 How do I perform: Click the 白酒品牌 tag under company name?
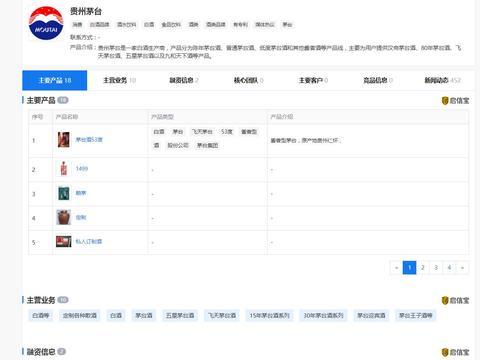[100, 25]
